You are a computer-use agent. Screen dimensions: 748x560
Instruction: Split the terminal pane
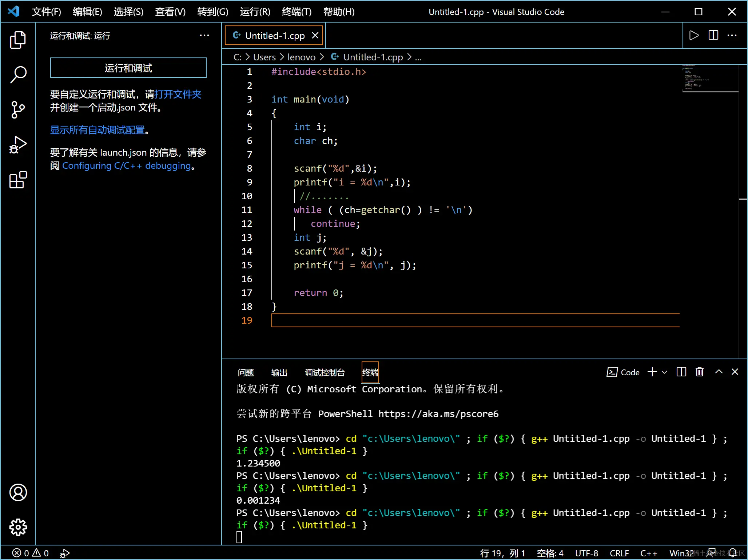tap(681, 372)
